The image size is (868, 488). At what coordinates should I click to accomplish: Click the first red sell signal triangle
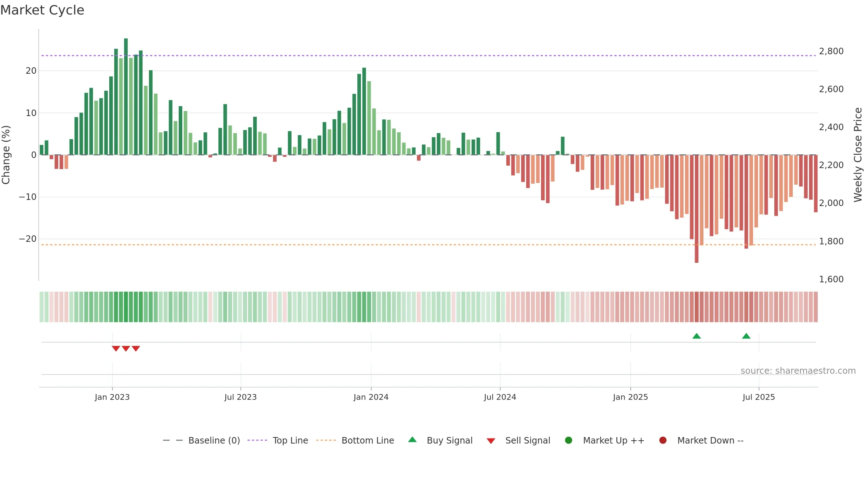click(116, 348)
